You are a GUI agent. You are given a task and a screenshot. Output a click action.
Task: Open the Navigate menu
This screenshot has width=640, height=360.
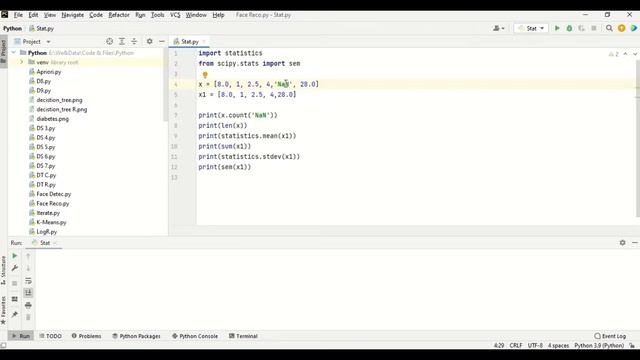click(x=72, y=15)
